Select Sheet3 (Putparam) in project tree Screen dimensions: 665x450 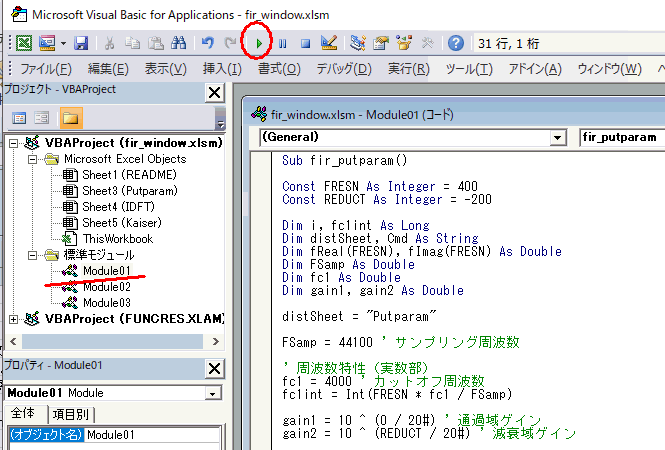point(130,191)
